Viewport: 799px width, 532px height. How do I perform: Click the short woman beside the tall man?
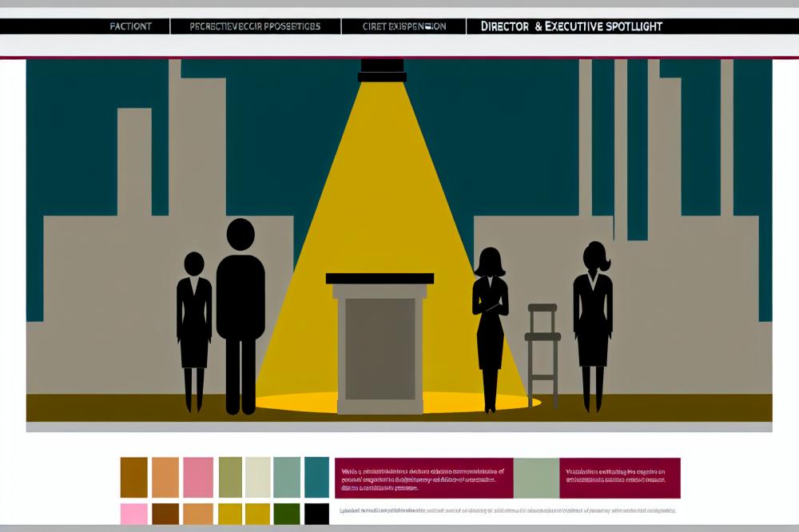click(194, 328)
